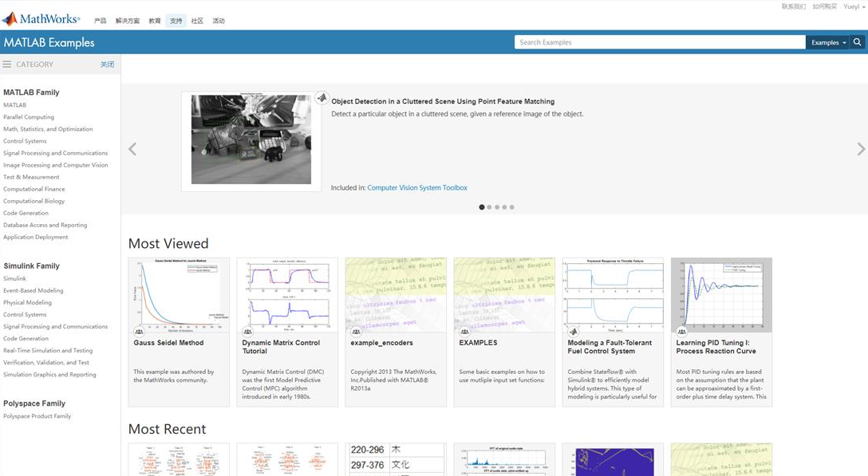This screenshot has height=476, width=868.
Task: Focus the Search Examples input field
Action: [x=660, y=42]
